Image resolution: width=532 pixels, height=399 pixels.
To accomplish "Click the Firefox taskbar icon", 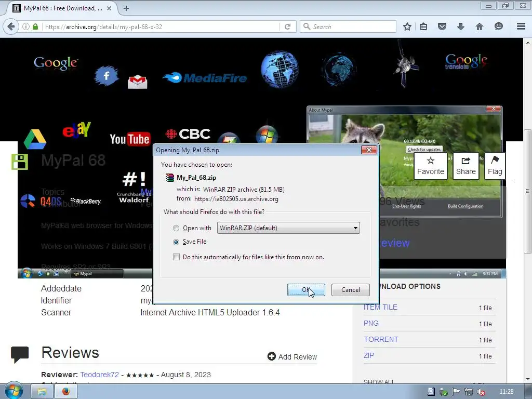I will point(66,392).
